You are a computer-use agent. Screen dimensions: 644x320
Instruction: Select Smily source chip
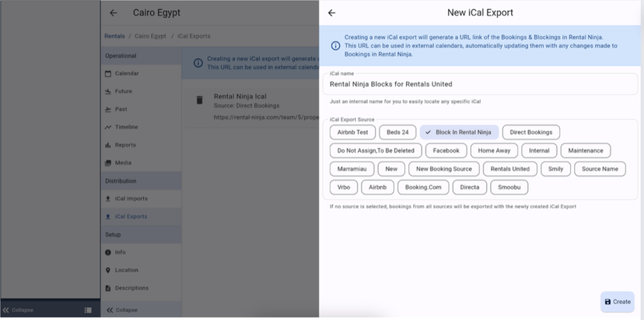(555, 169)
